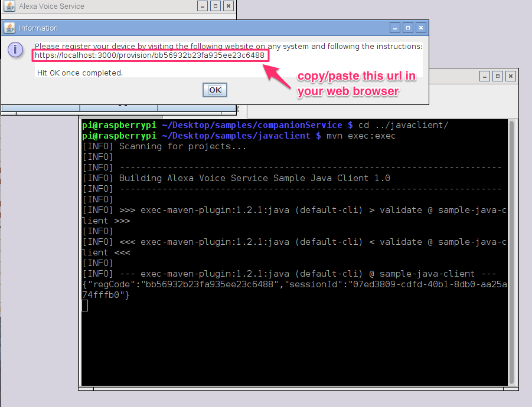Click the 'Scanning for projects...' line
The image size is (532, 407).
tap(182, 146)
